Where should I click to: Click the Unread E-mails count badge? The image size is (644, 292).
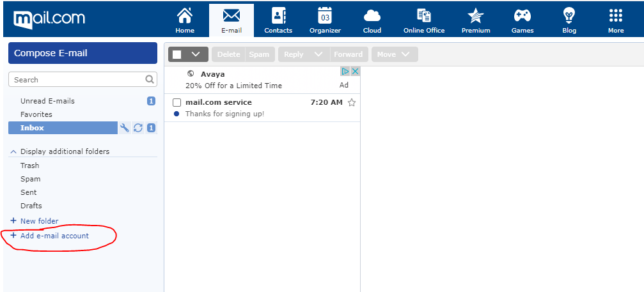151,101
